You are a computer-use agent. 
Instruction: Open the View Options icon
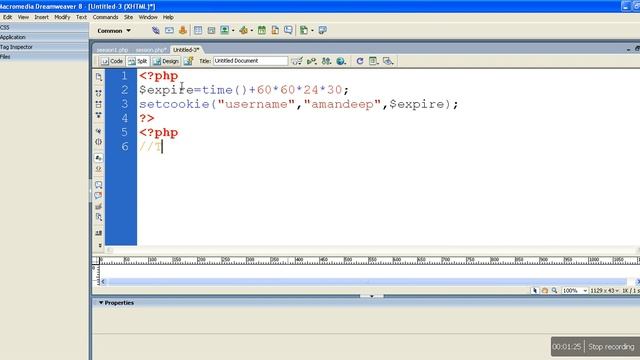pyautogui.click(x=373, y=61)
